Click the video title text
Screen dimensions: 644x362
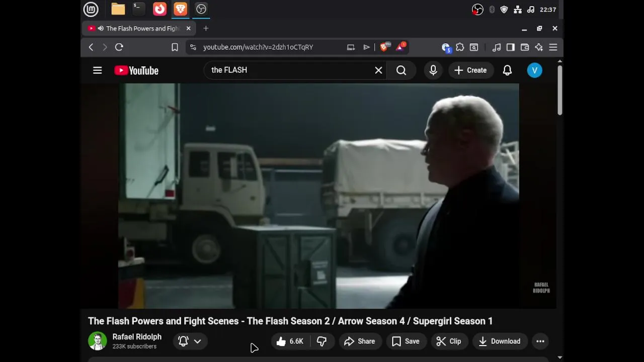(290, 321)
